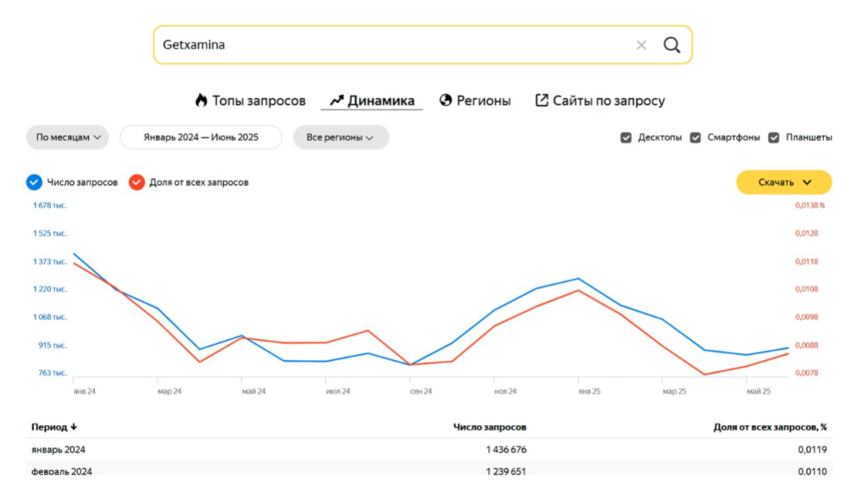Expand the По месяцам grouping dropdown
Image resolution: width=868 pixels, height=483 pixels.
[x=68, y=137]
